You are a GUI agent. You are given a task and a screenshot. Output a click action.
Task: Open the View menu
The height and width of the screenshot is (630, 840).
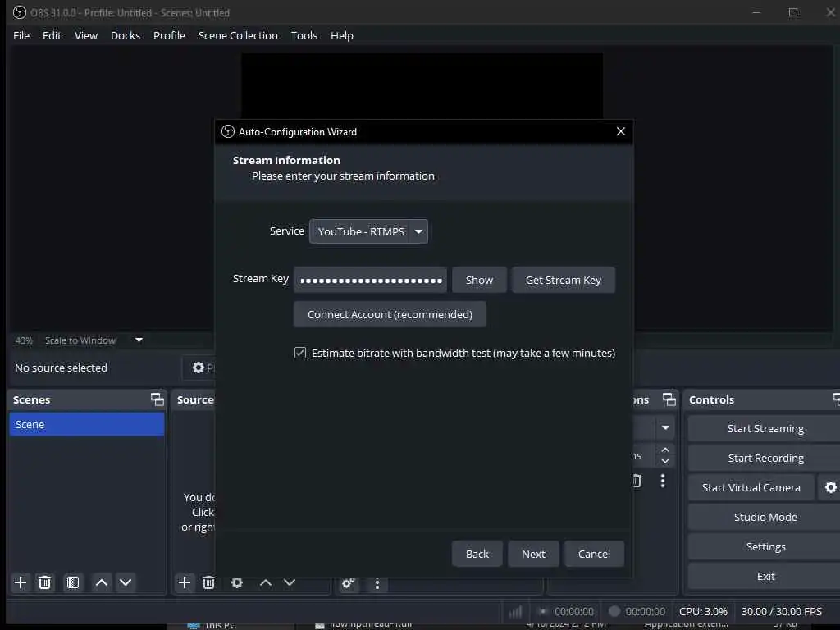click(86, 35)
